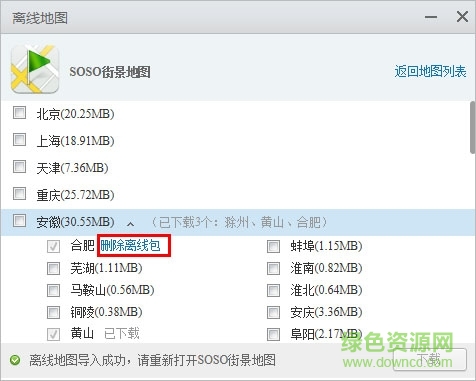Check the 上海(18.91MB) checkbox
476x381 pixels.
click(x=19, y=139)
